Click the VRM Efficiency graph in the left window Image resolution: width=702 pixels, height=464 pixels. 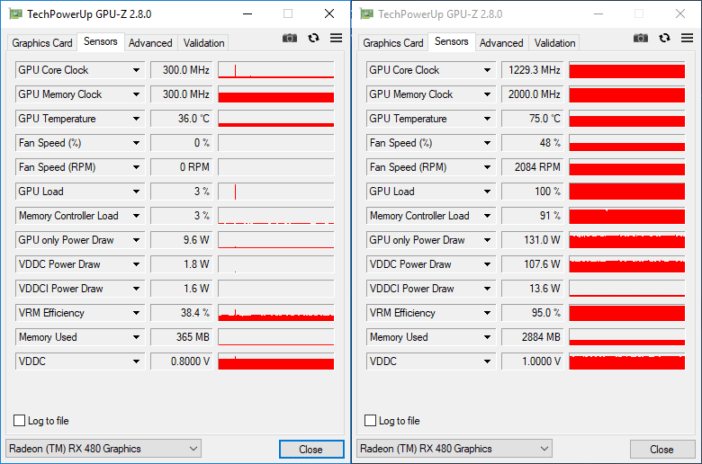pyautogui.click(x=276, y=313)
